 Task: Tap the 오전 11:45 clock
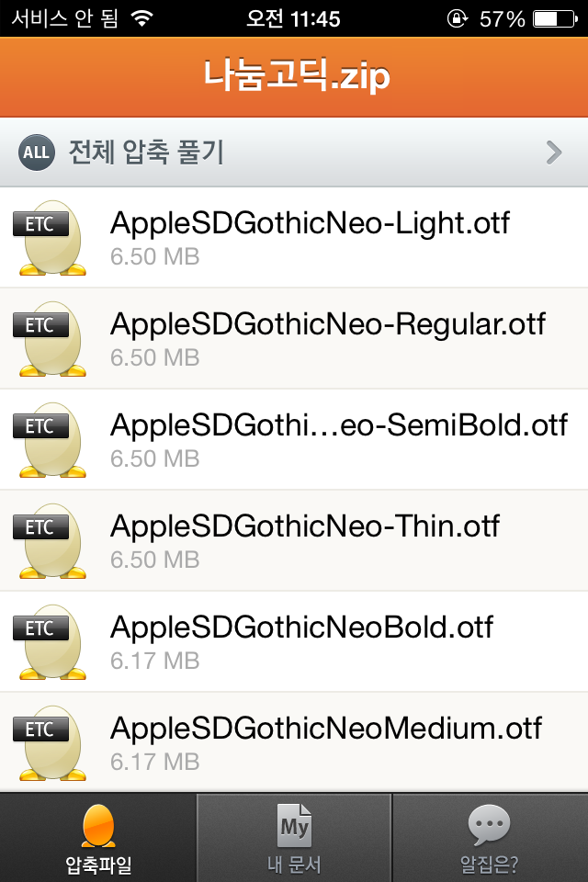(293, 19)
